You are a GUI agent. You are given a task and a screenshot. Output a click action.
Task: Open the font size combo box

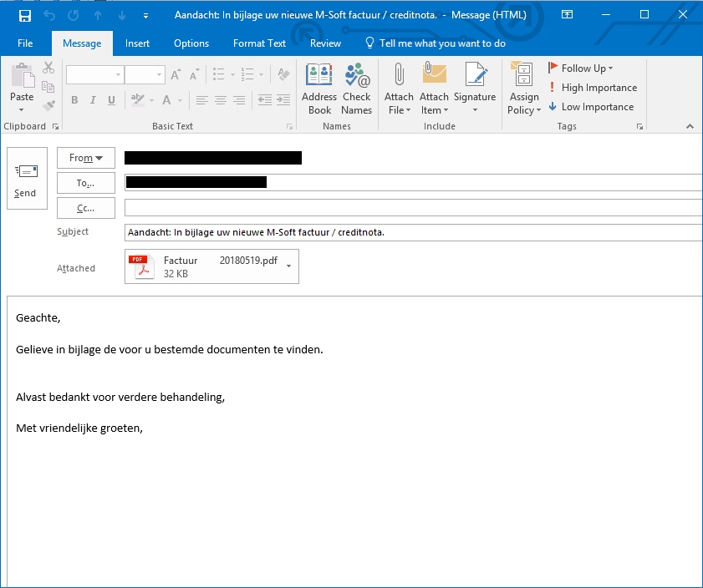coord(145,75)
